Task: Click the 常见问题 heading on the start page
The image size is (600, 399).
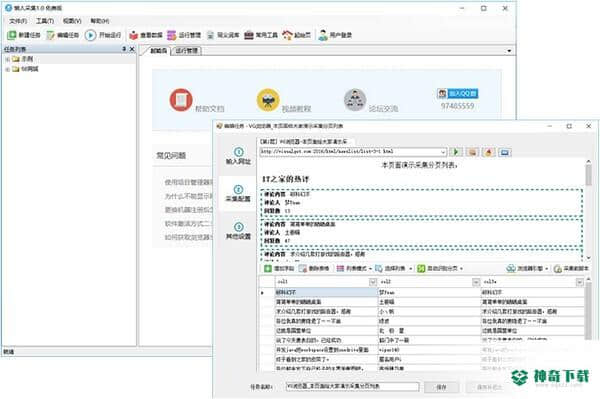Action: pyautogui.click(x=171, y=156)
